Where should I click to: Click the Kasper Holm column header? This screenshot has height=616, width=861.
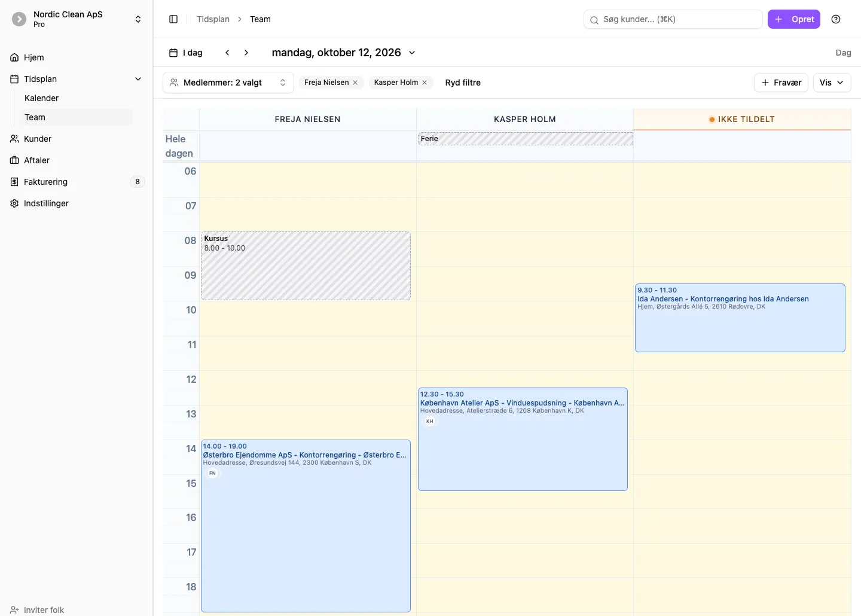(525, 119)
